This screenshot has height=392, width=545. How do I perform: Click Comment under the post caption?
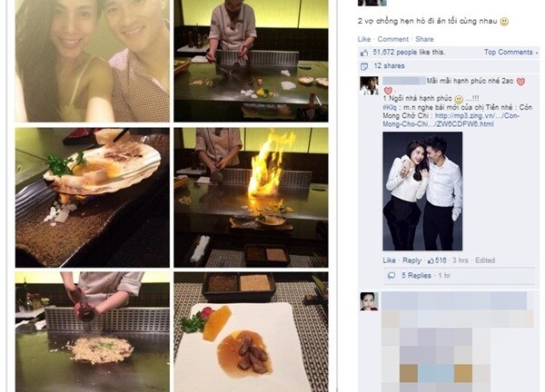coord(393,39)
